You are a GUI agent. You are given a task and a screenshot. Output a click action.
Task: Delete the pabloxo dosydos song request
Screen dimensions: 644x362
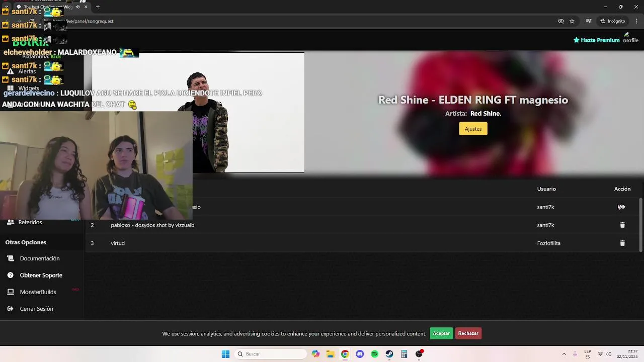click(x=622, y=225)
